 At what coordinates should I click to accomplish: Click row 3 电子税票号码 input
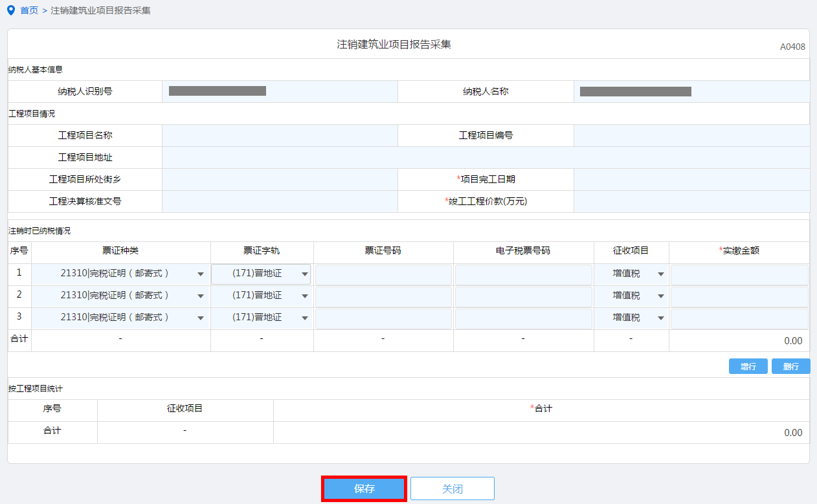pos(524,319)
